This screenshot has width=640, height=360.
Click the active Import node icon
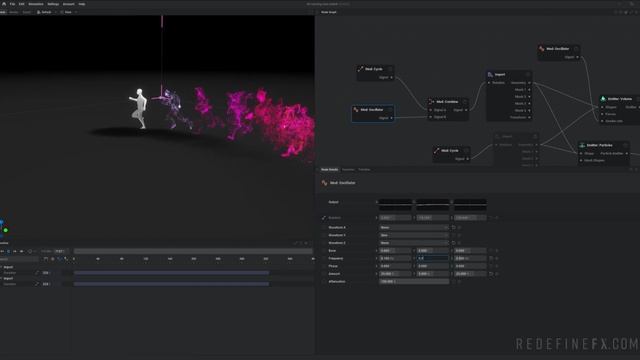pyautogui.click(x=490, y=74)
